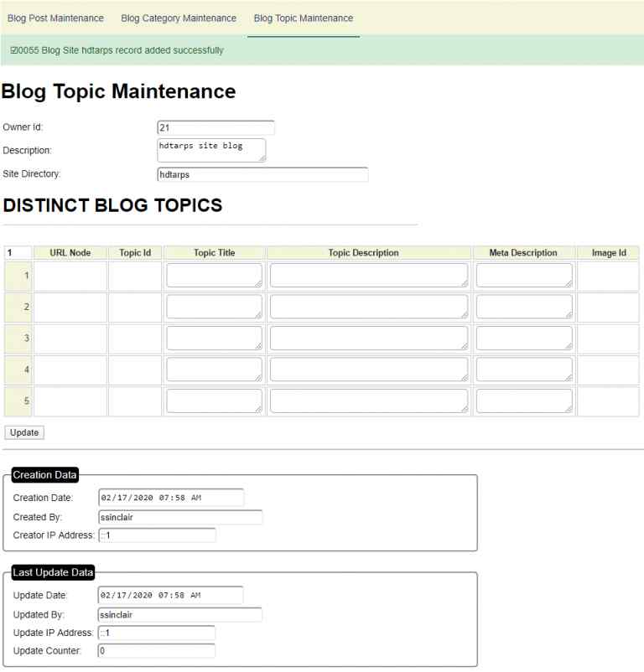Screen dimensions: 644x672
Task: Click the Update Counter field
Action: tap(156, 650)
